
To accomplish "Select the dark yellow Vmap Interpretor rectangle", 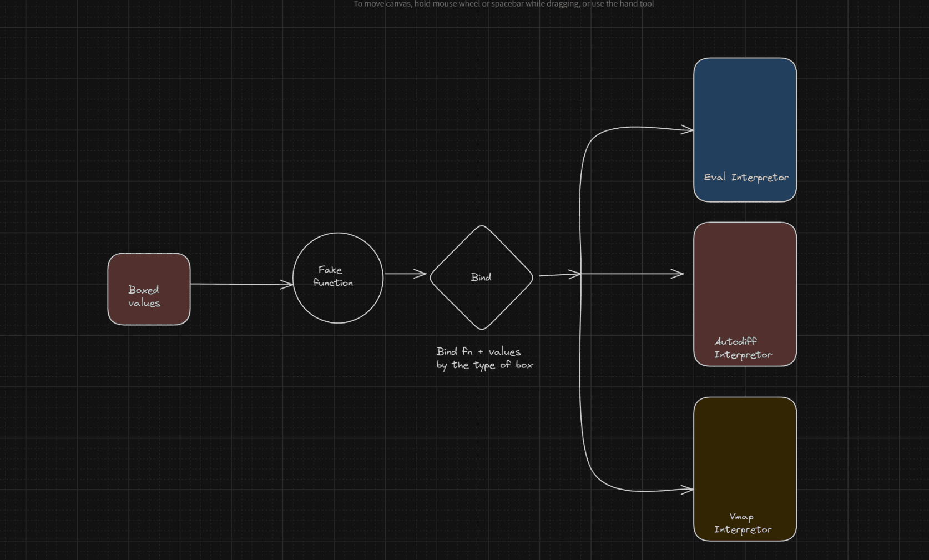I will (745, 450).
